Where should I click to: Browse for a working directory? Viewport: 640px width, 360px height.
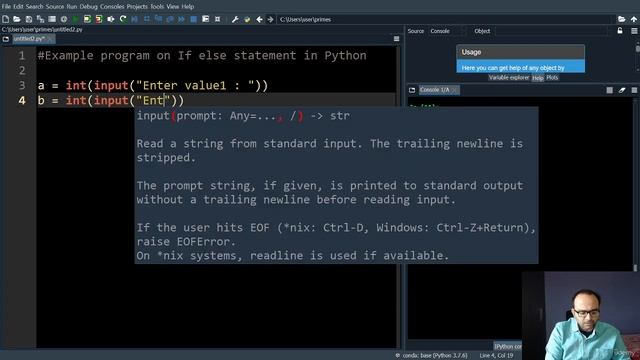point(621,19)
